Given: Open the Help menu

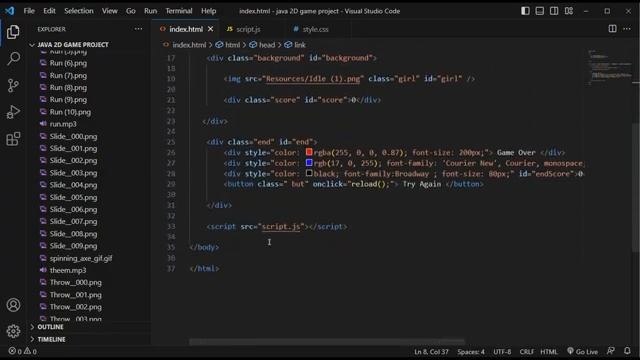Looking at the screenshot, I should (x=208, y=11).
